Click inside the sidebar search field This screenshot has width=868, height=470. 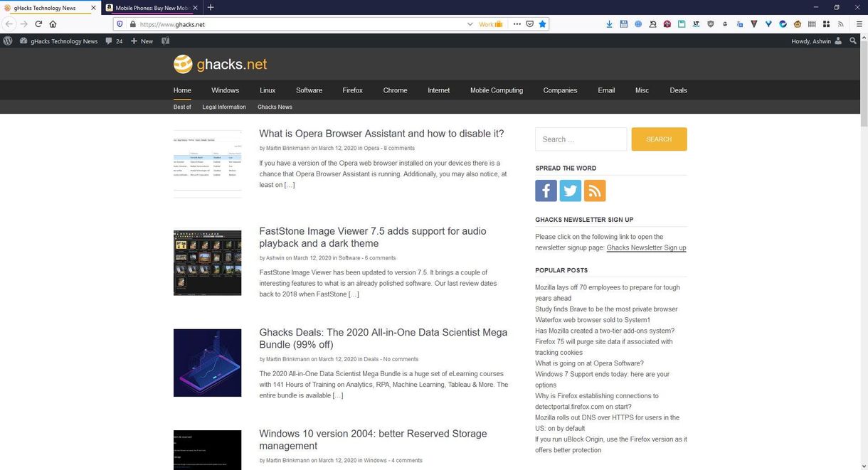point(580,139)
